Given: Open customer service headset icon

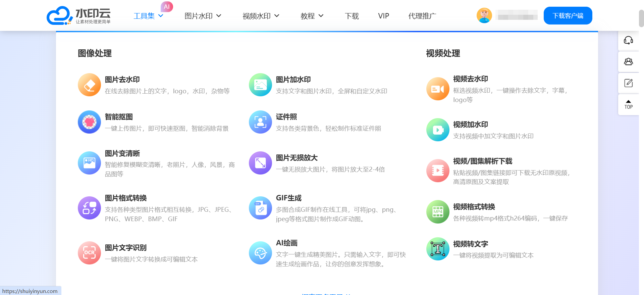Looking at the screenshot, I should [x=628, y=40].
